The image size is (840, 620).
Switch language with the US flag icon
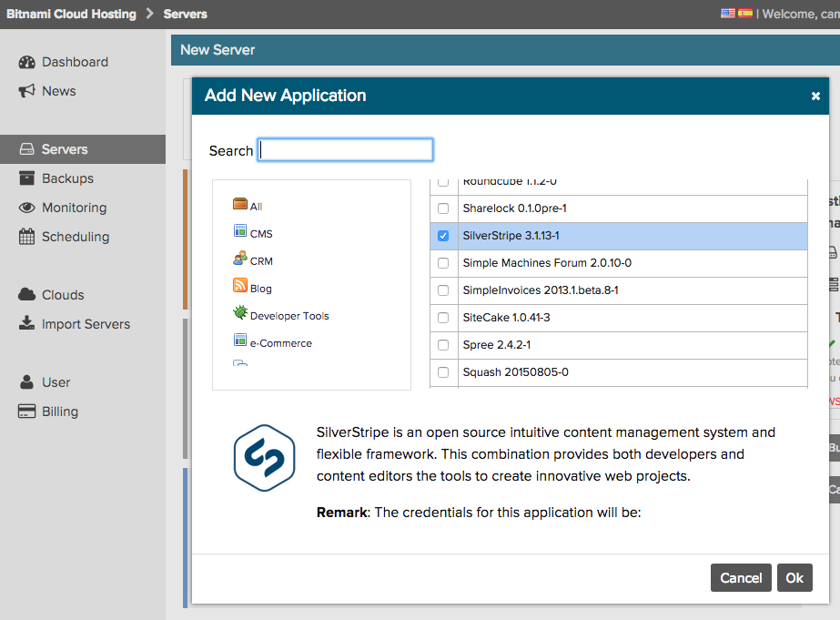[x=728, y=14]
